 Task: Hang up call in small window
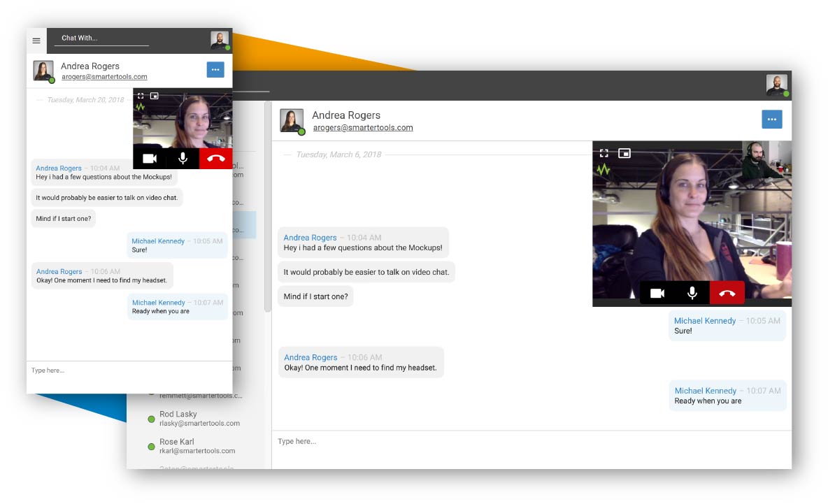[x=215, y=158]
